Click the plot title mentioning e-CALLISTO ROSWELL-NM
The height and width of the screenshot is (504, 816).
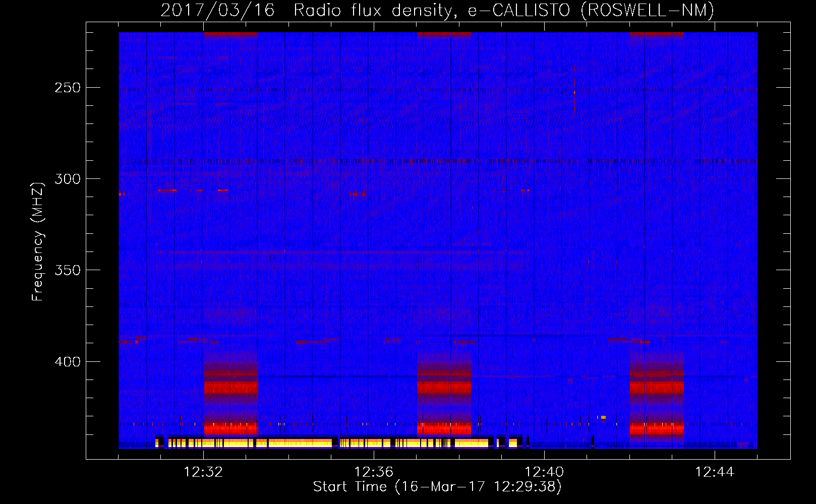pyautogui.click(x=437, y=10)
